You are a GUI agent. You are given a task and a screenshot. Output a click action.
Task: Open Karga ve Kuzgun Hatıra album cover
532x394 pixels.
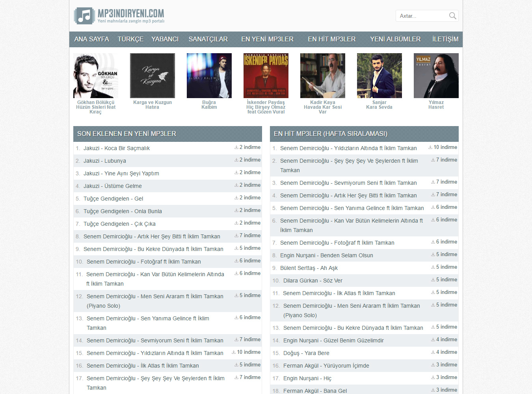coord(153,76)
